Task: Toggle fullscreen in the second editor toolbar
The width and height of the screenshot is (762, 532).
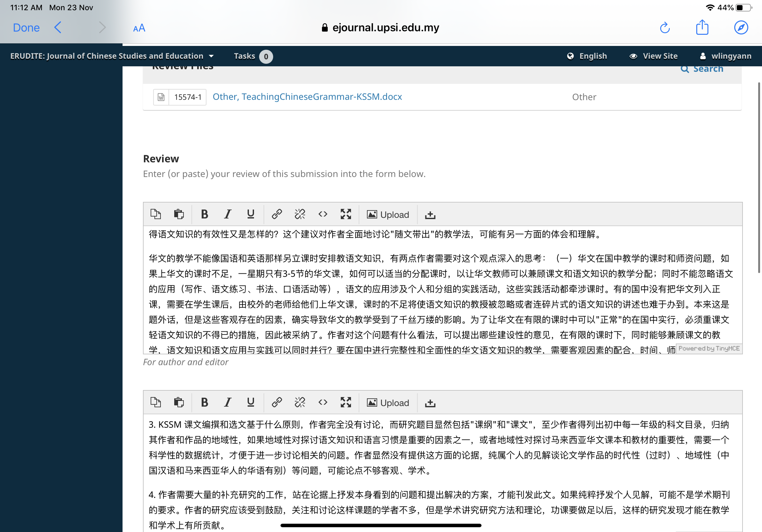Action: click(x=346, y=402)
